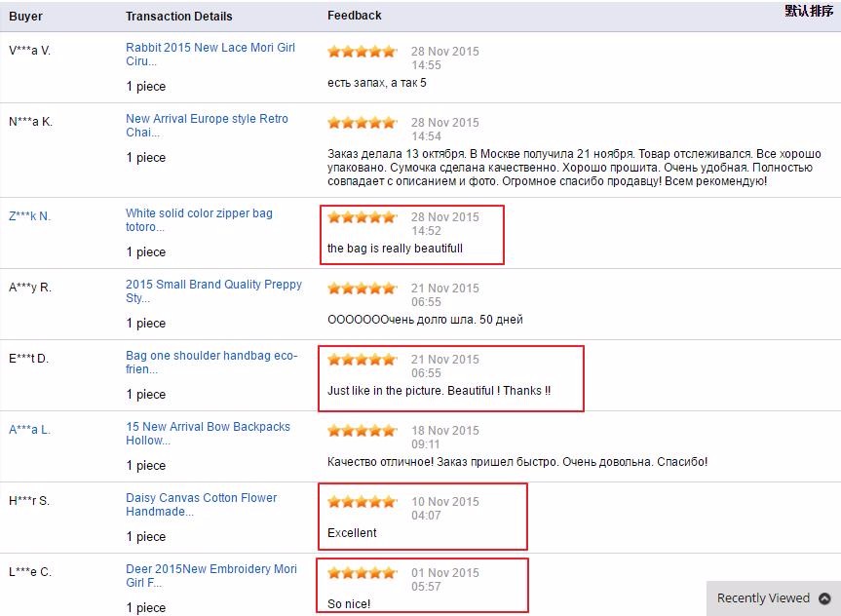Viewport: 841px width, 616px height.
Task: Open the Recently Viewed panel label
Action: click(x=763, y=598)
